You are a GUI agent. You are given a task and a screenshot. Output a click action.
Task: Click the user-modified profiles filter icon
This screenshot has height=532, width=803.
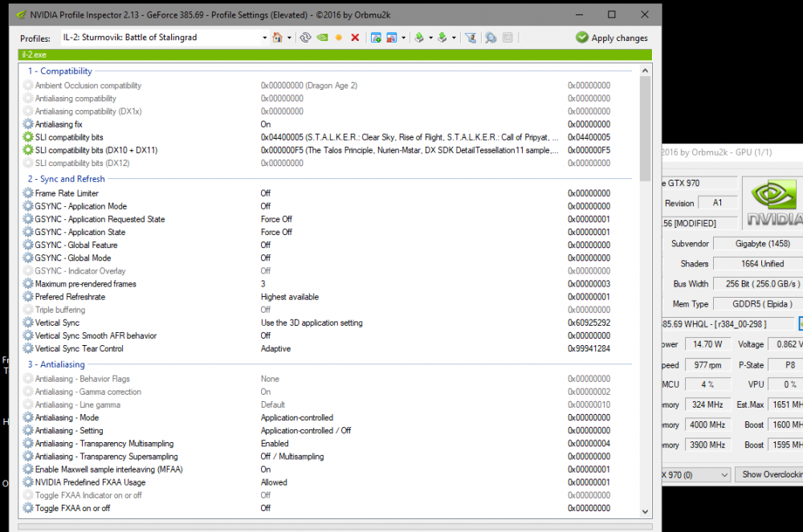[471, 38]
